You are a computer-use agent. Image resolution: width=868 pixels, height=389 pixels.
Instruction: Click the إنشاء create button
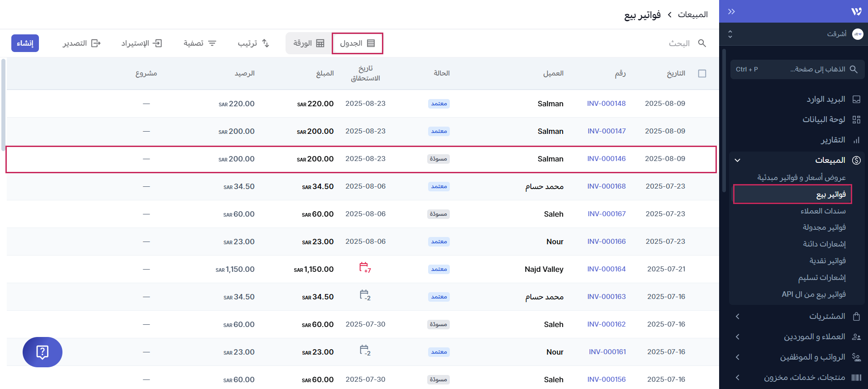click(x=25, y=43)
